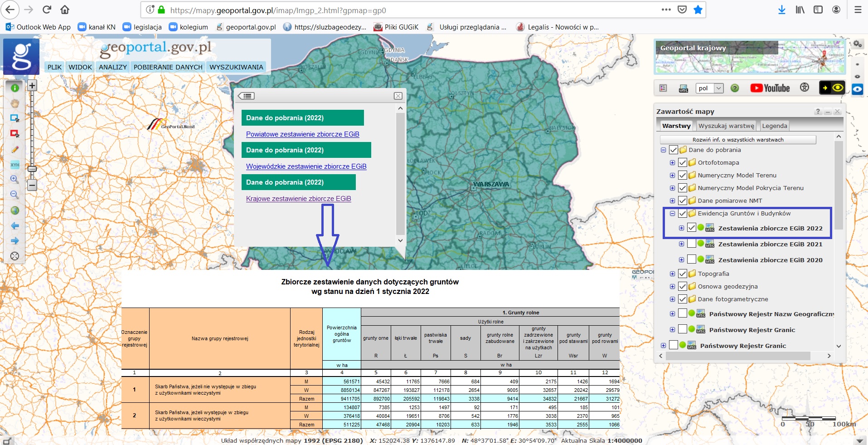Image resolution: width=868 pixels, height=445 pixels.
Task: Expand the Topografia layer group
Action: click(672, 274)
